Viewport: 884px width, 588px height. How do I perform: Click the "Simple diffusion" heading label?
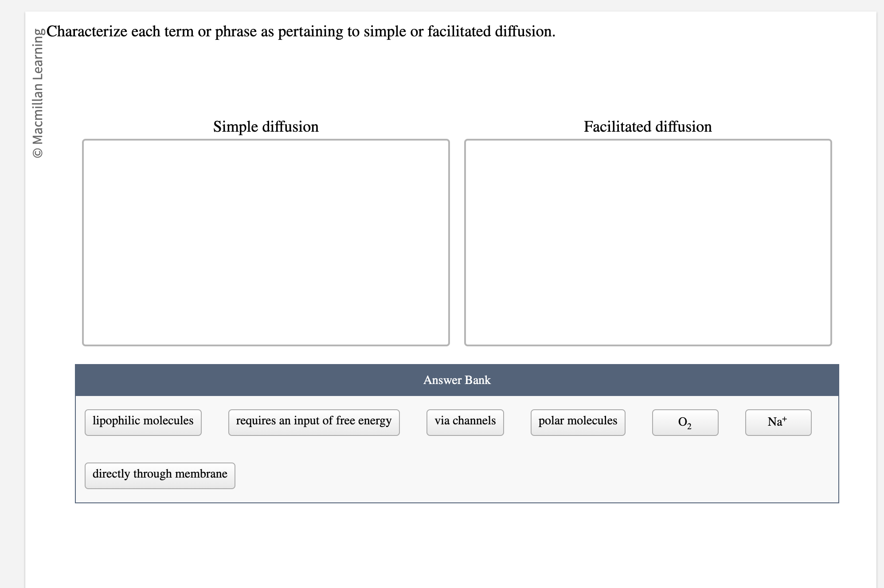pyautogui.click(x=266, y=127)
